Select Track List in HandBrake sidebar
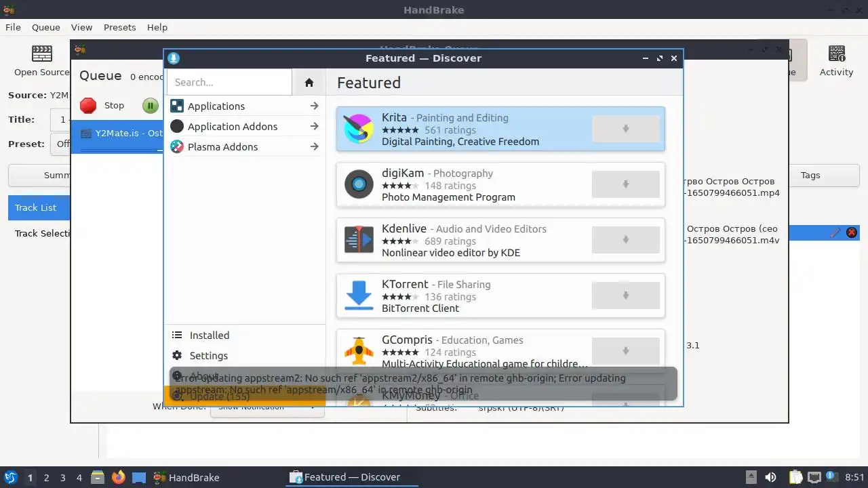868x488 pixels. click(x=39, y=207)
